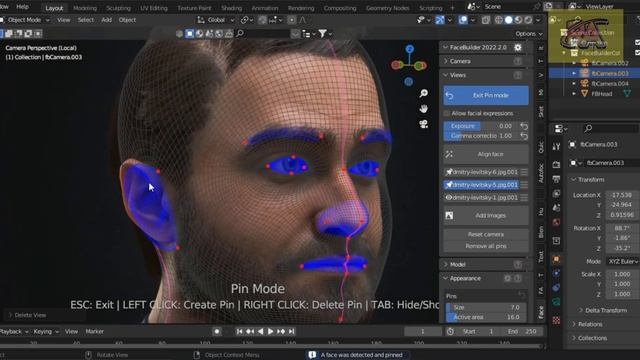Open FaceBuilder settings gear icon
640x360 pixels.
[x=518, y=47]
